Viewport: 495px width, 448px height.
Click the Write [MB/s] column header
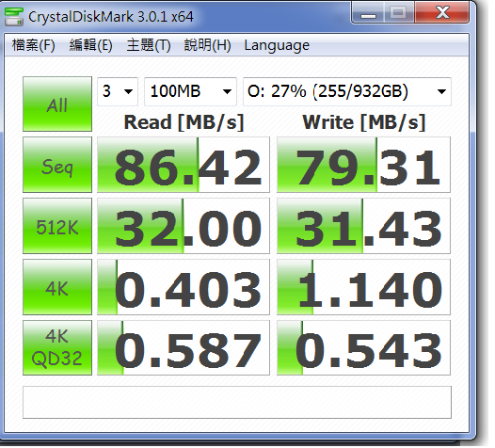click(364, 122)
